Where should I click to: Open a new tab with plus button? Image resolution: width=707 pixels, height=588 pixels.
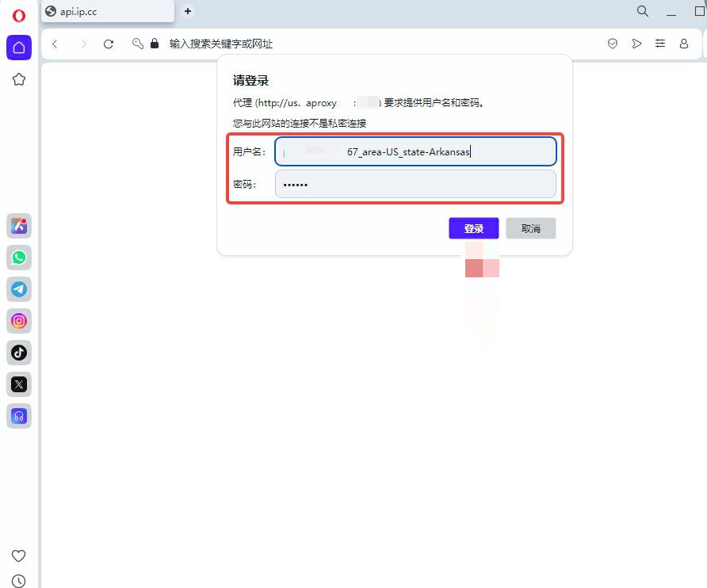click(x=188, y=11)
